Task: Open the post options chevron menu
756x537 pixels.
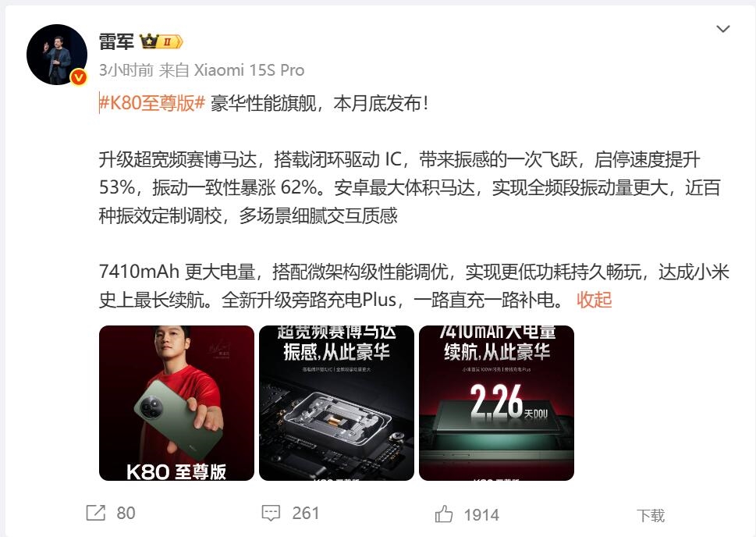Action: pyautogui.click(x=722, y=29)
